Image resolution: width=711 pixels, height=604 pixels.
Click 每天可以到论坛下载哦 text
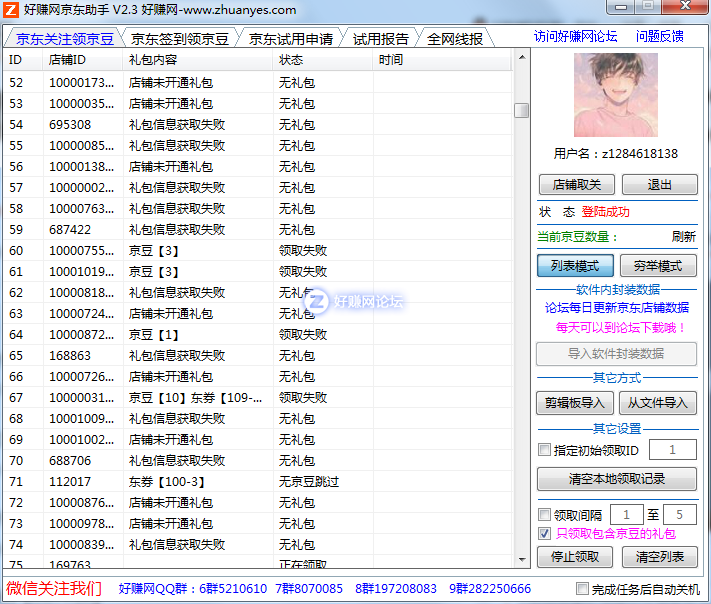click(x=620, y=328)
